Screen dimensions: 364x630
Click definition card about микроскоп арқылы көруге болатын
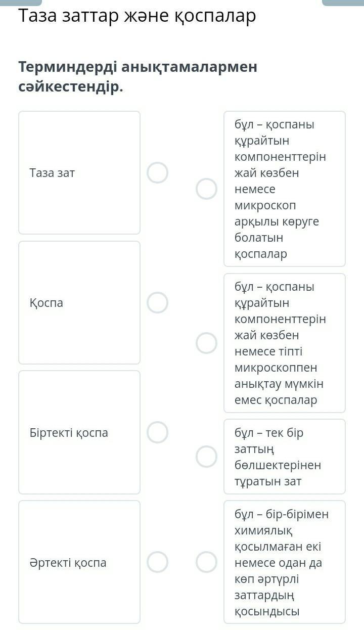point(284,189)
